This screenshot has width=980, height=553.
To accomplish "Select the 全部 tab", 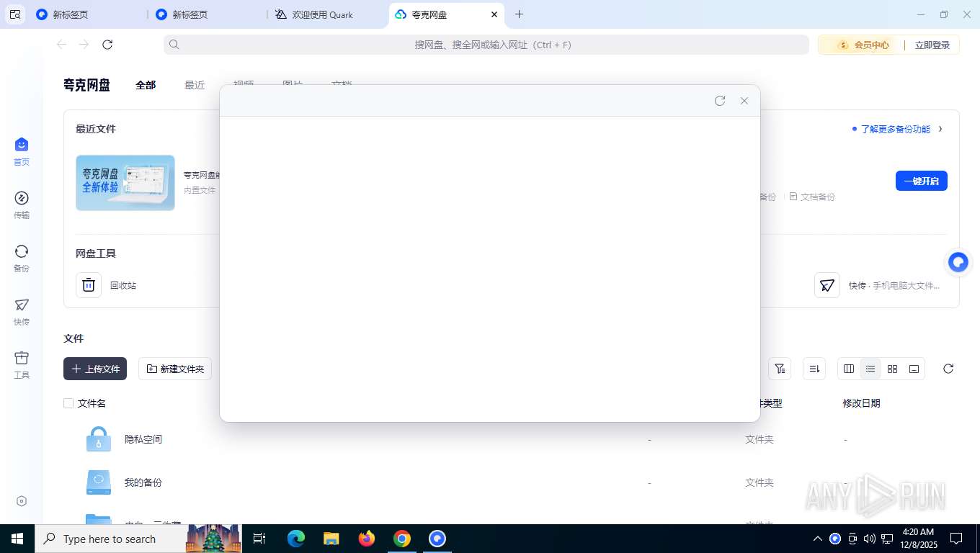I will (x=146, y=85).
